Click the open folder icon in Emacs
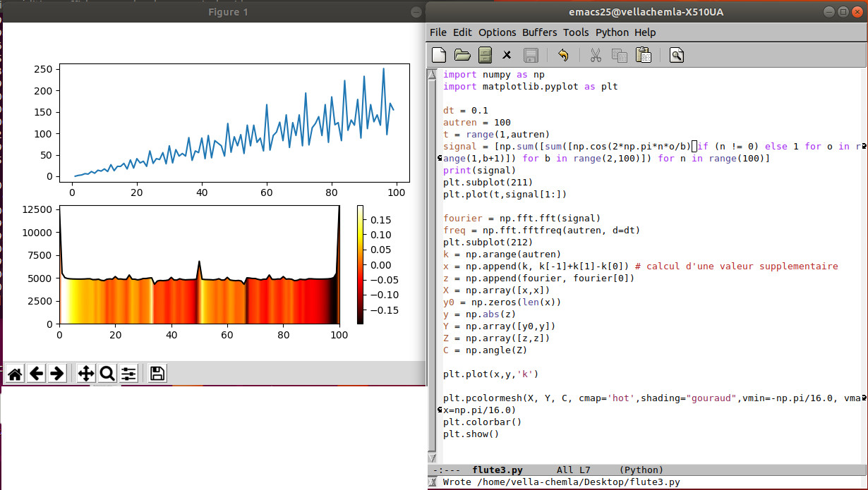The image size is (868, 490). click(462, 55)
